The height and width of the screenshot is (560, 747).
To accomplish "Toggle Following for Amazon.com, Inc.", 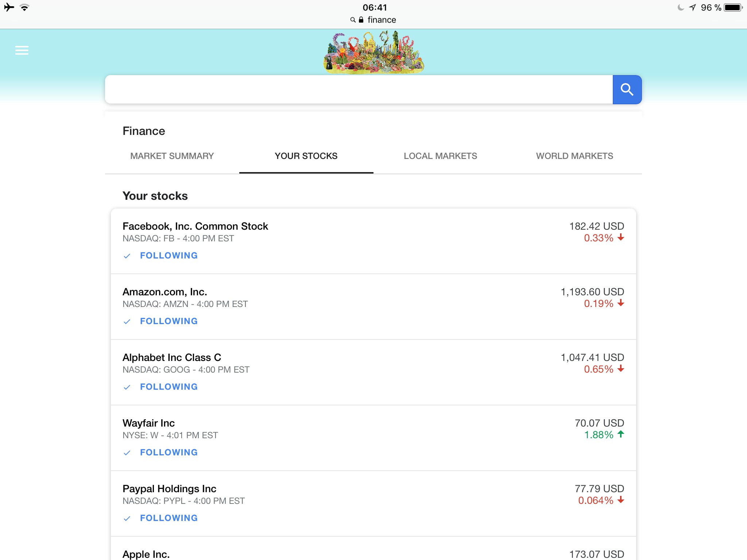I will pyautogui.click(x=161, y=321).
